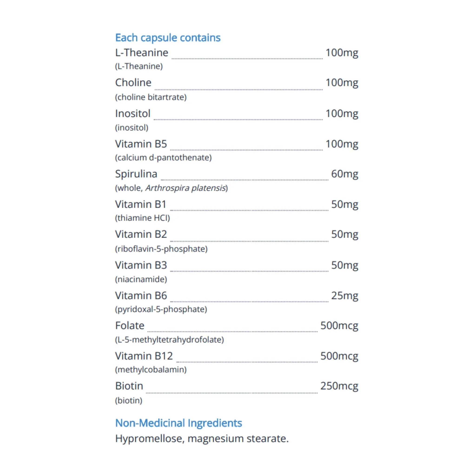Click '(calcium d-pantothenate)' text
The width and height of the screenshot is (476, 476).
click(x=163, y=158)
